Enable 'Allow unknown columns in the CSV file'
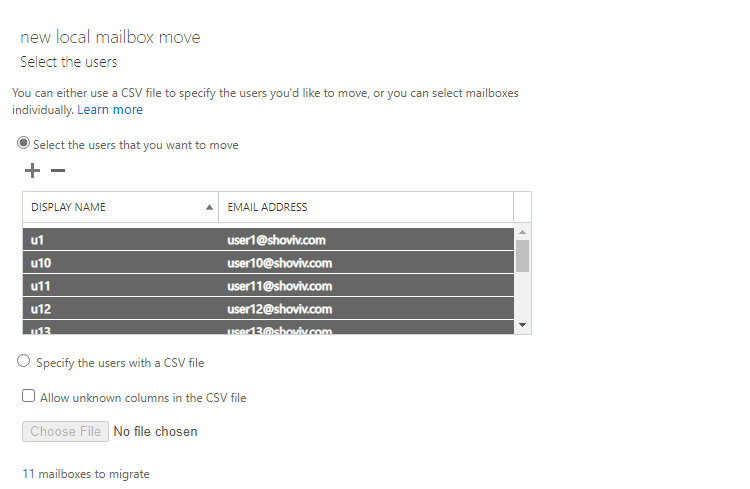The height and width of the screenshot is (489, 750). click(29, 396)
